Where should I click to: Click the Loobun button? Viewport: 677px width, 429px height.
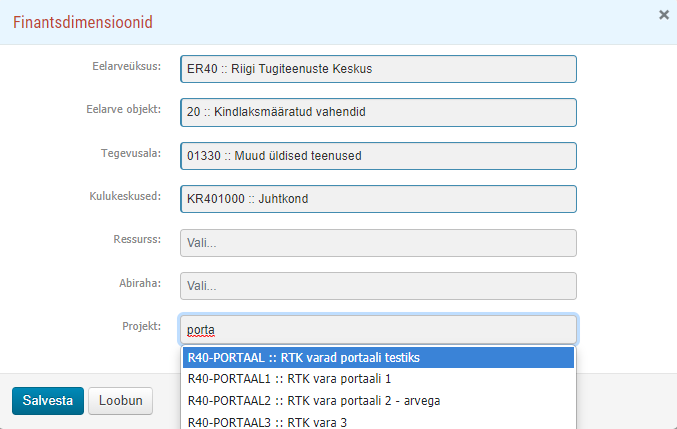click(x=120, y=401)
